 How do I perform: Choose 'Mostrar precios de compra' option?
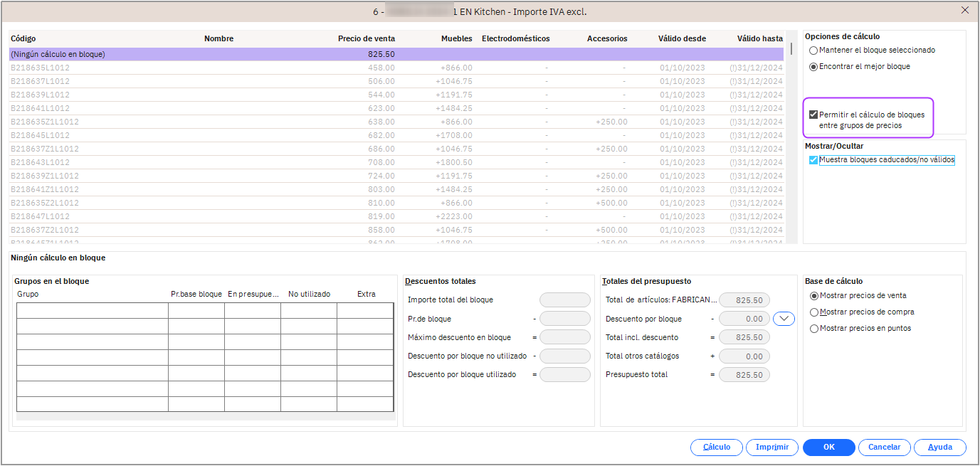(x=814, y=312)
